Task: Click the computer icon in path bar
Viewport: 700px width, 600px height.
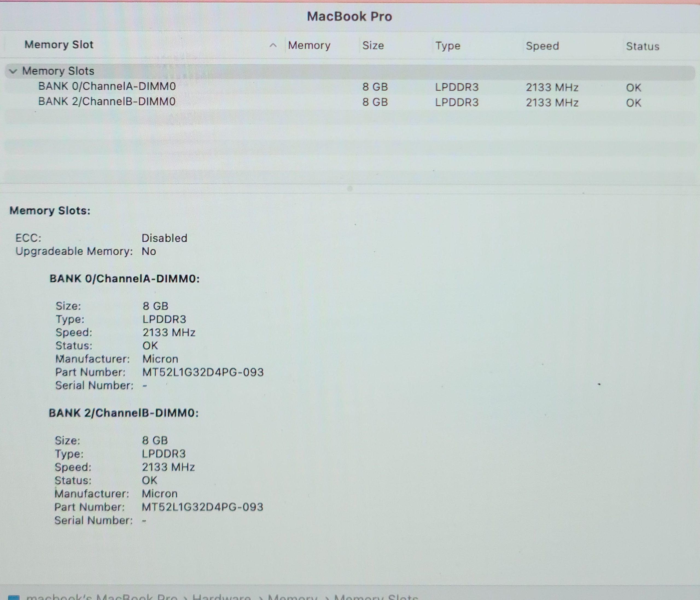Action: (14, 597)
